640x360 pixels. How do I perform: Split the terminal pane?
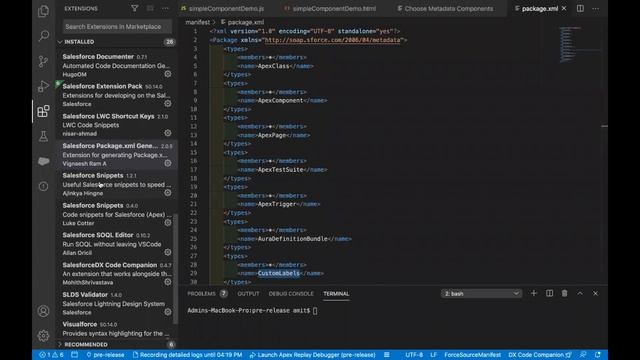[x=549, y=293]
